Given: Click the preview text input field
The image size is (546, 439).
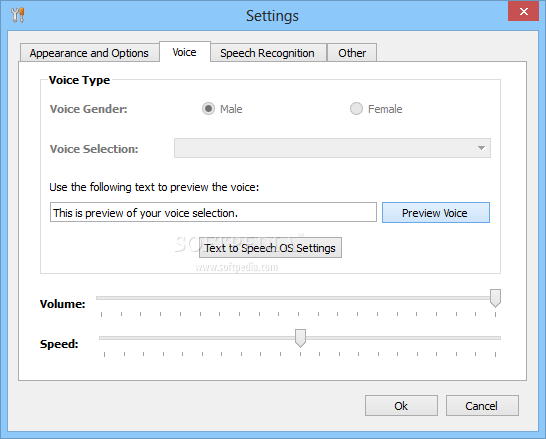Looking at the screenshot, I should coord(213,212).
